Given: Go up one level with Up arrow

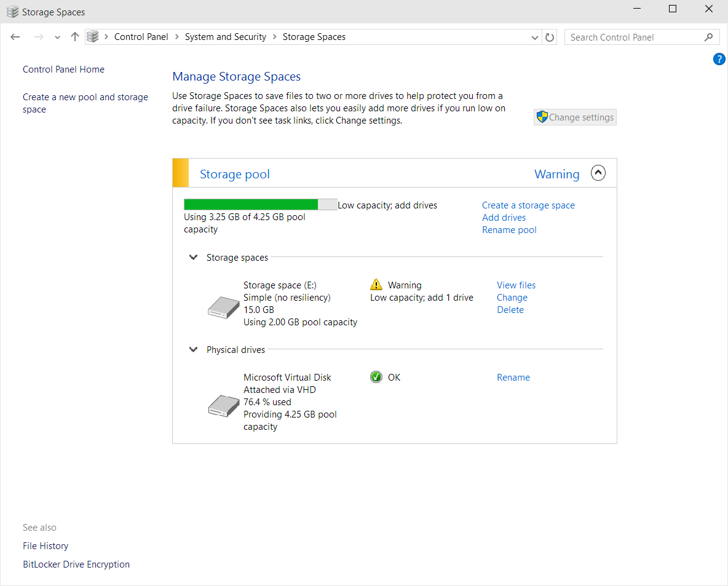Looking at the screenshot, I should click(x=75, y=37).
